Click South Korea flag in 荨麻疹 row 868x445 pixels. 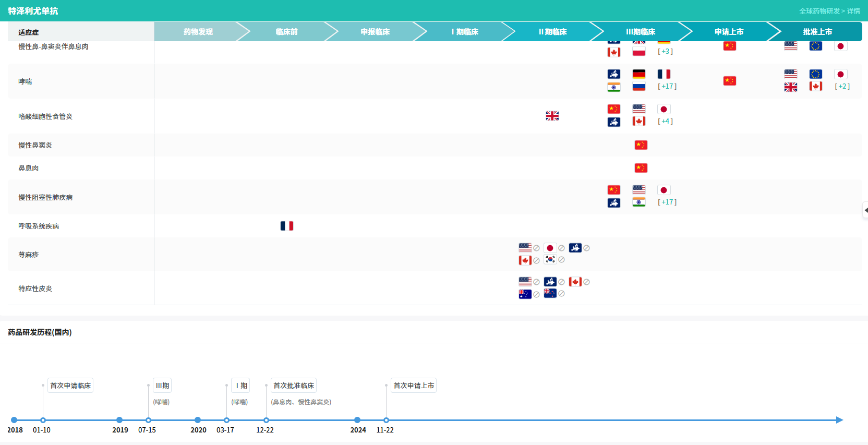[x=550, y=259]
